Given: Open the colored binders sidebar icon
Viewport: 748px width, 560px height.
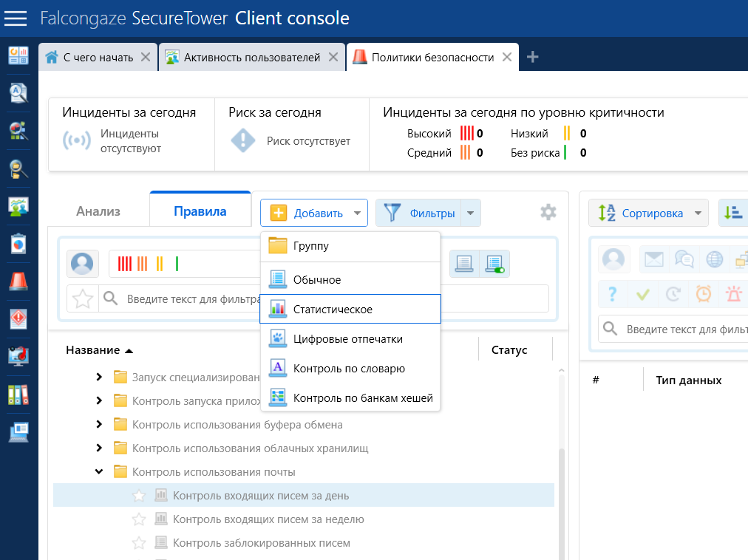Looking at the screenshot, I should (x=18, y=395).
